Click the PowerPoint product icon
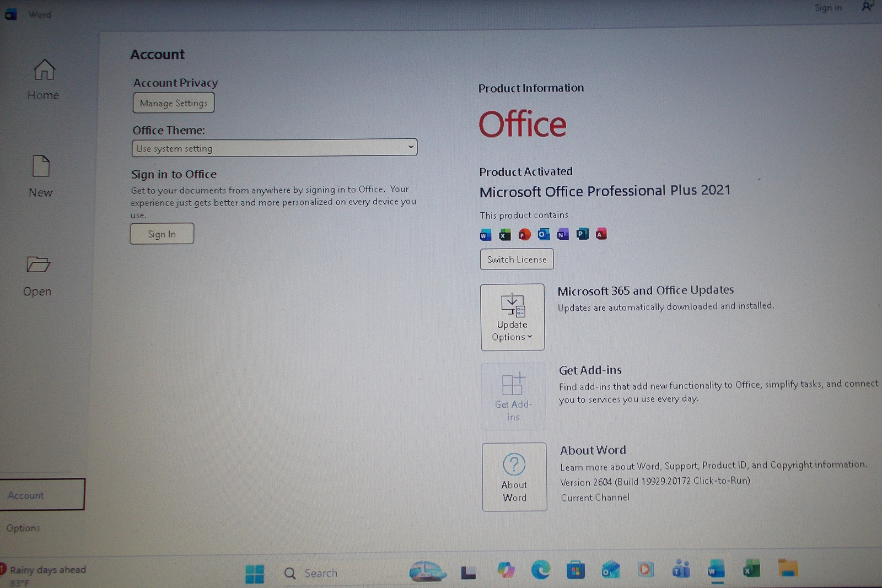The height and width of the screenshot is (588, 882). coord(524,235)
